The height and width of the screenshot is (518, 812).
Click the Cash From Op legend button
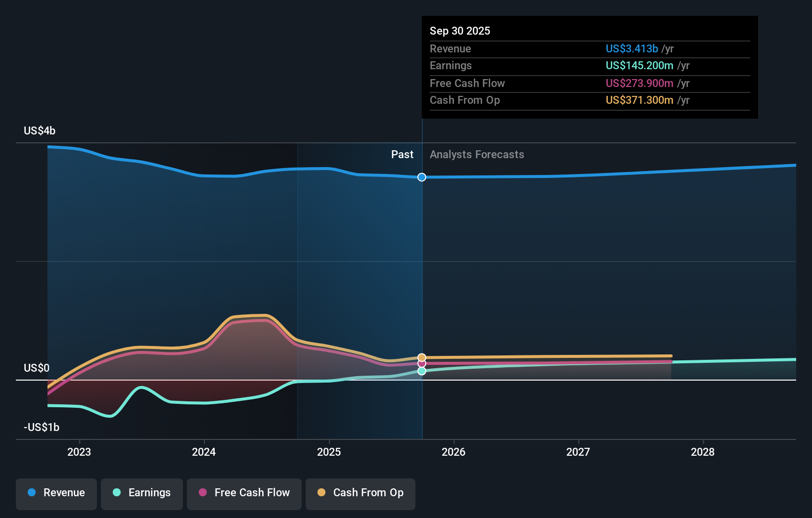[361, 493]
